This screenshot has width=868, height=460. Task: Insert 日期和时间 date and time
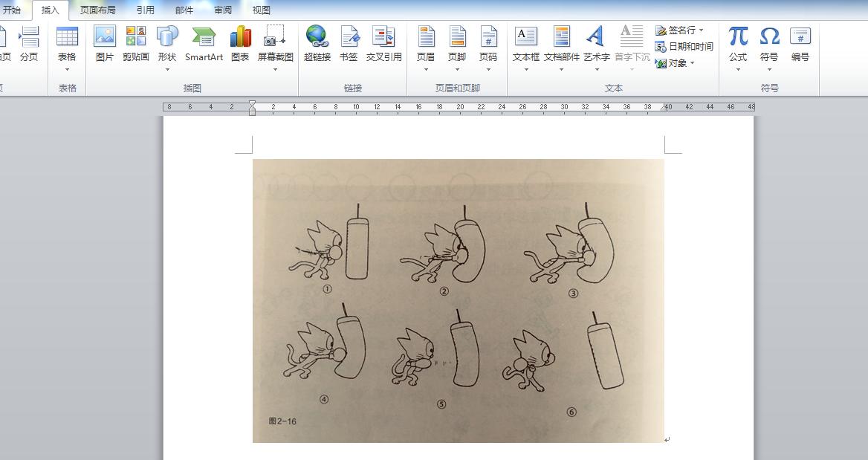tap(684, 47)
